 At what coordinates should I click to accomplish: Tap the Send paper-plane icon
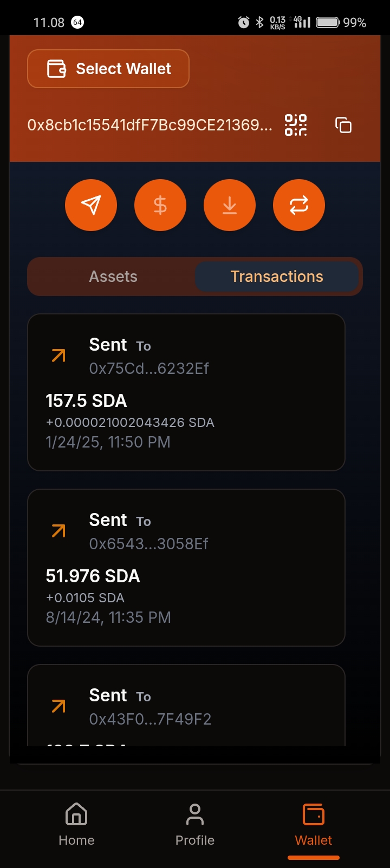91,205
